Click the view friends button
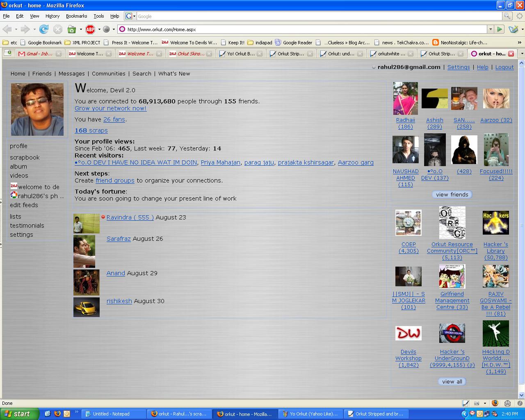The width and height of the screenshot is (525, 420). pyautogui.click(x=452, y=194)
